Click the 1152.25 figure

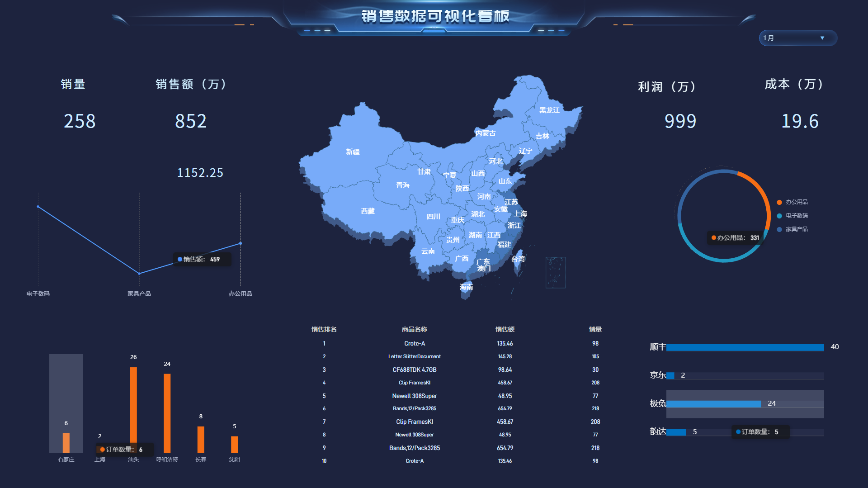pyautogui.click(x=200, y=173)
